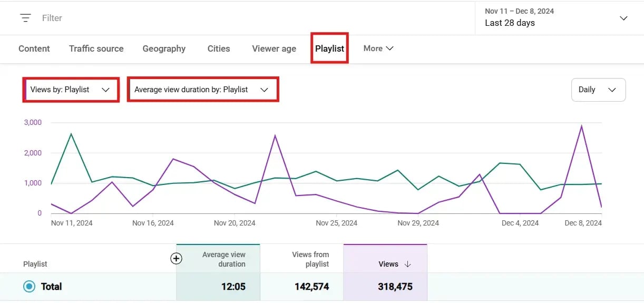
Task: View the Viewer age tab
Action: pyautogui.click(x=274, y=48)
